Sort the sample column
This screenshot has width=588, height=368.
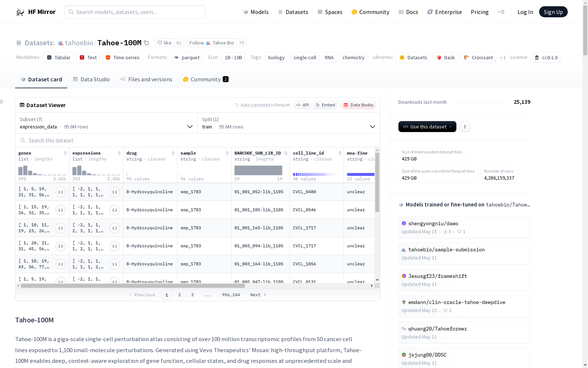227,153
